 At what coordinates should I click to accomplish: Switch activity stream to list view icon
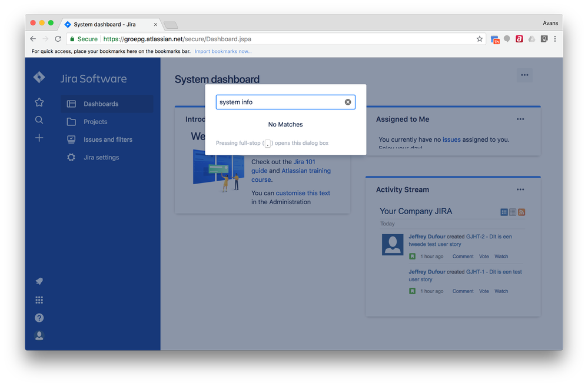pyautogui.click(x=513, y=212)
